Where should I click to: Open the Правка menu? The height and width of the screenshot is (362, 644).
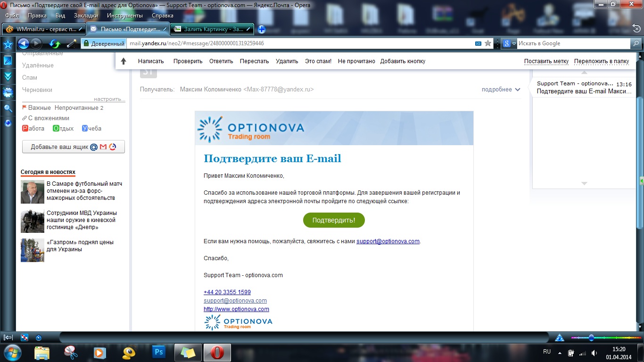tap(37, 16)
